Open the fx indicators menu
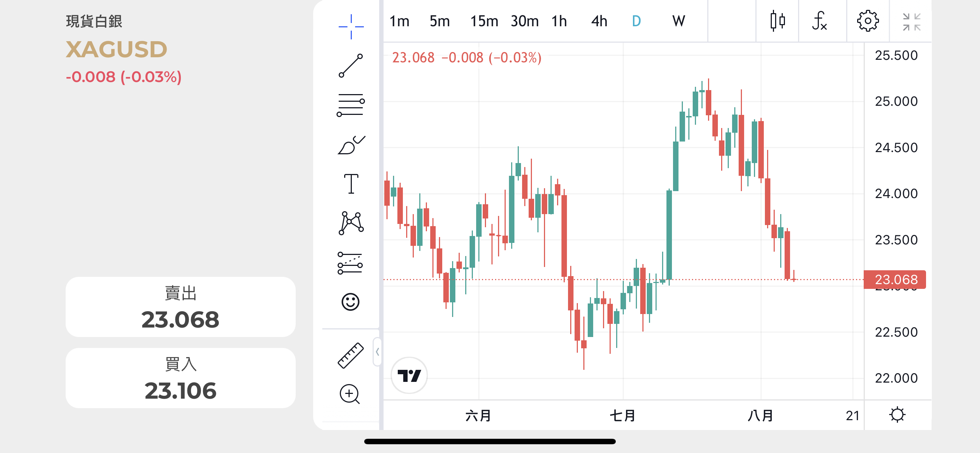This screenshot has height=453, width=980. pos(820,21)
